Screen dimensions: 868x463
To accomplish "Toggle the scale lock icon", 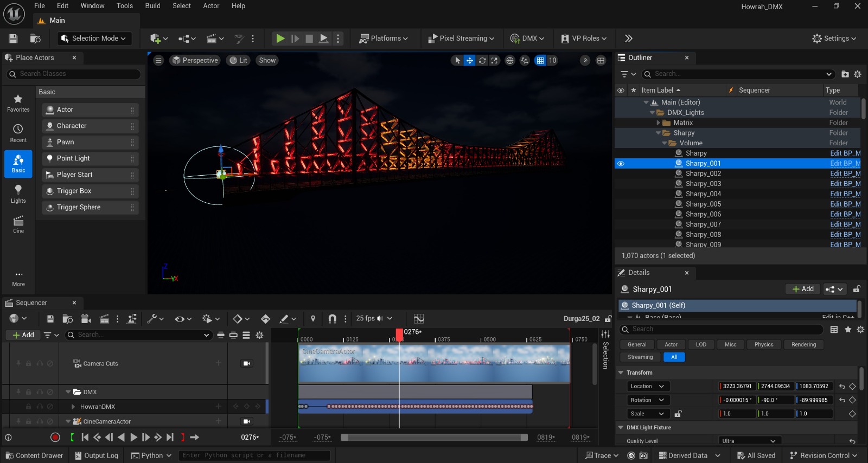I will tap(678, 414).
